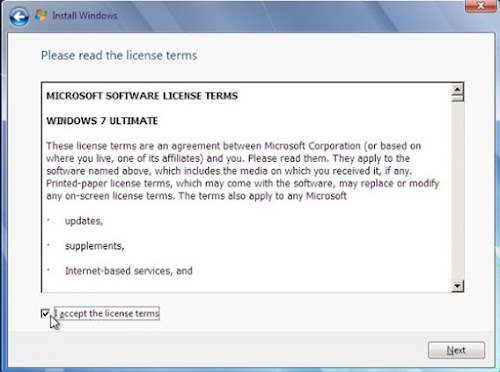Click the 'I accept the license terms' label
The height and width of the screenshot is (372, 500).
click(x=107, y=313)
